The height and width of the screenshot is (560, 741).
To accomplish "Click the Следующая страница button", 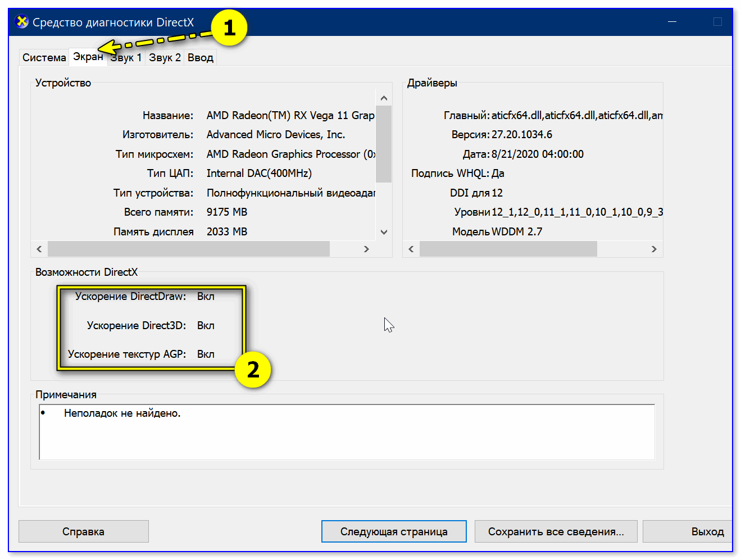I will coord(394,531).
